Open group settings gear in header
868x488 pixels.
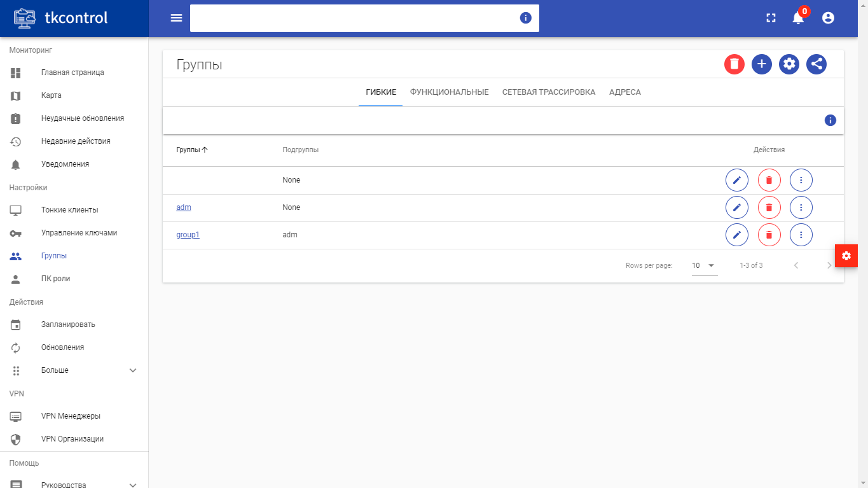(789, 64)
